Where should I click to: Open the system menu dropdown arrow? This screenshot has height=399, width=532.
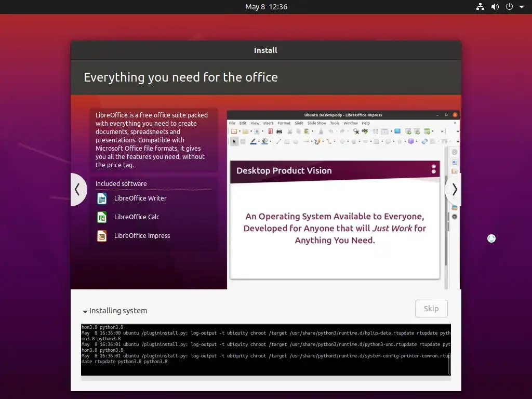pyautogui.click(x=522, y=7)
